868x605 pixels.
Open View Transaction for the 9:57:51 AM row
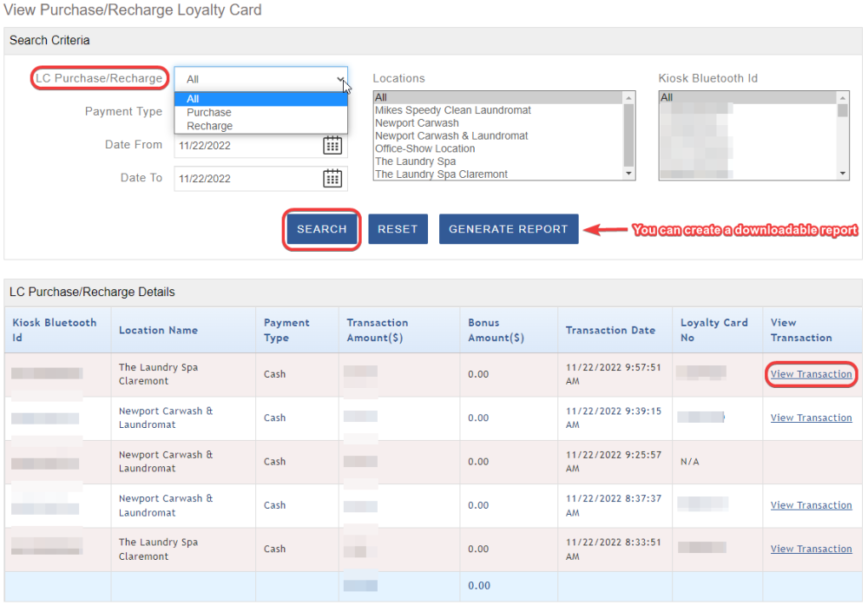(811, 374)
